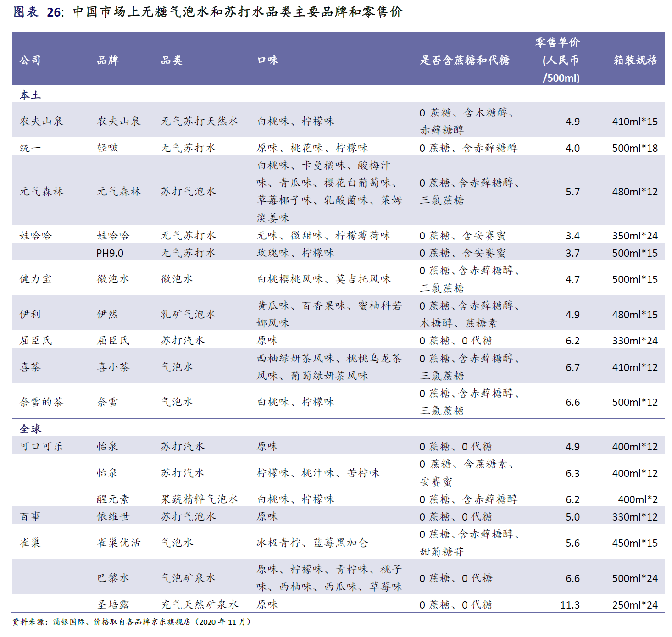Select the 乳矿气泡水 category cell

tap(188, 314)
